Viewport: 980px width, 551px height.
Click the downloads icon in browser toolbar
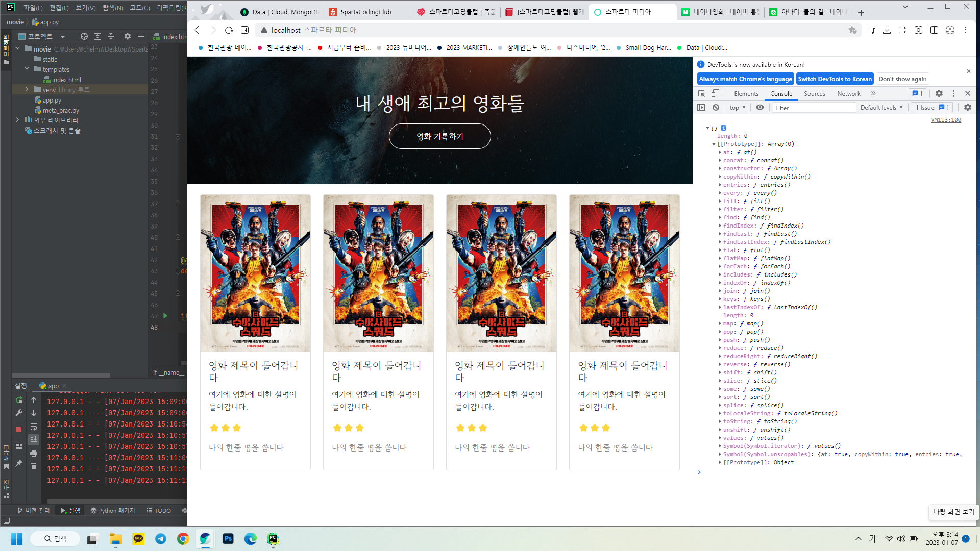887,30
